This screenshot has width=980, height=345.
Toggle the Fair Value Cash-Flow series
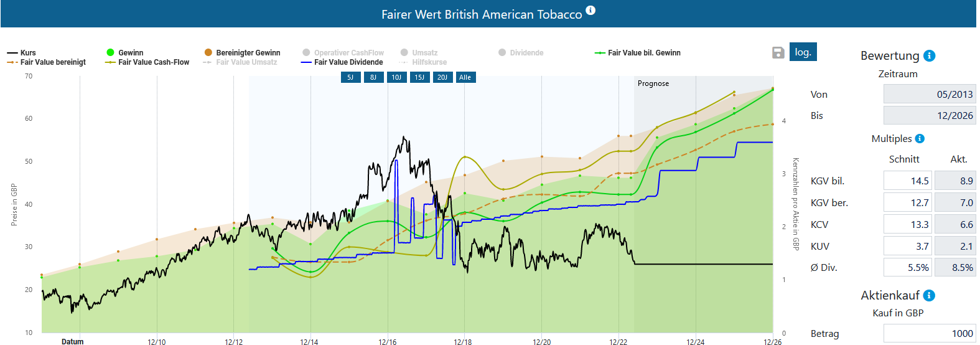(x=147, y=62)
